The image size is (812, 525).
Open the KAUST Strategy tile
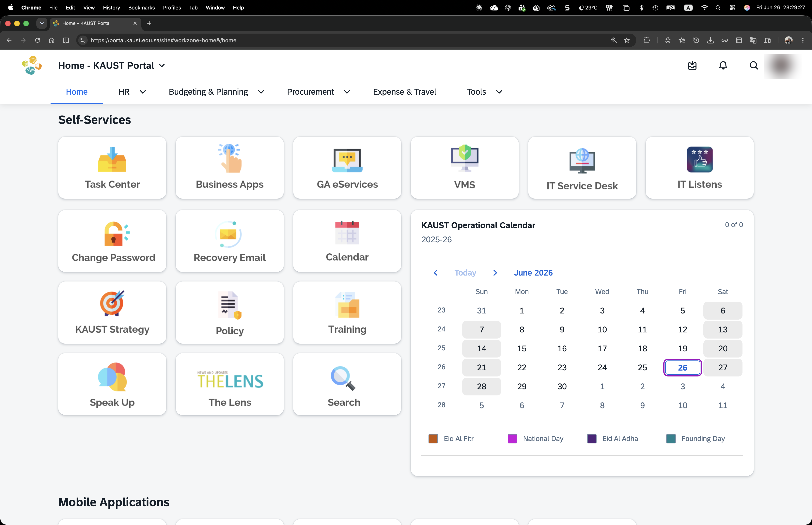(x=112, y=313)
